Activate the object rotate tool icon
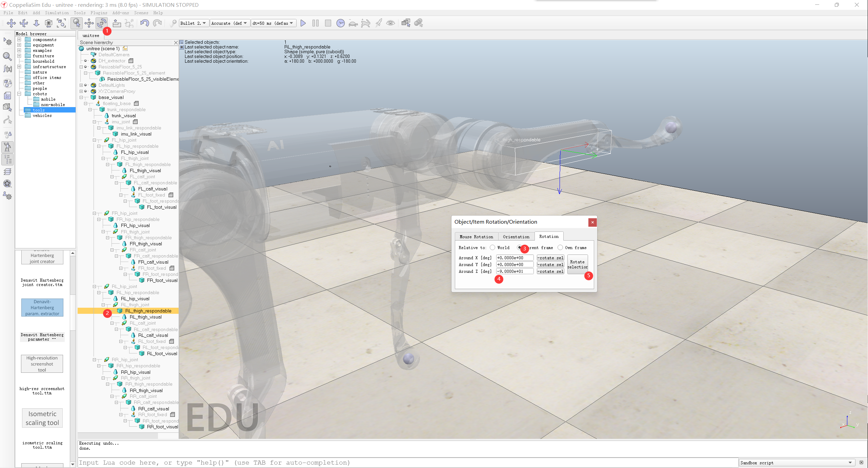 pyautogui.click(x=101, y=23)
